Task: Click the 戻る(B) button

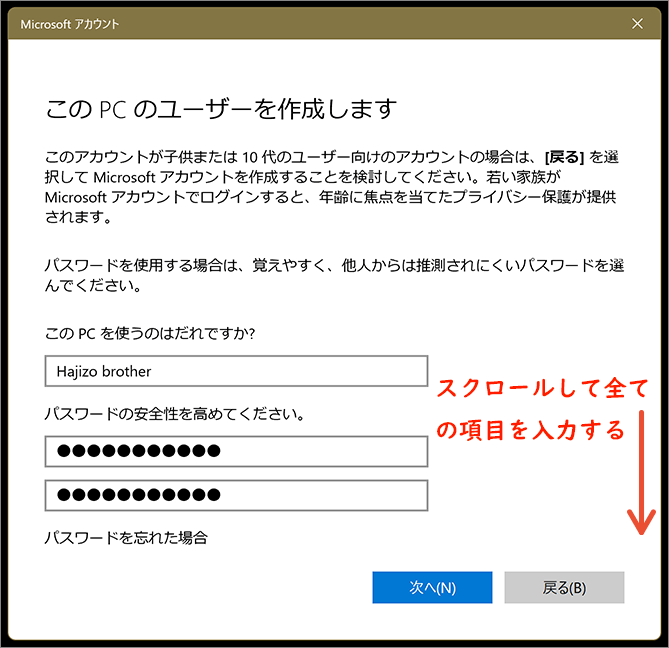Action: point(564,587)
